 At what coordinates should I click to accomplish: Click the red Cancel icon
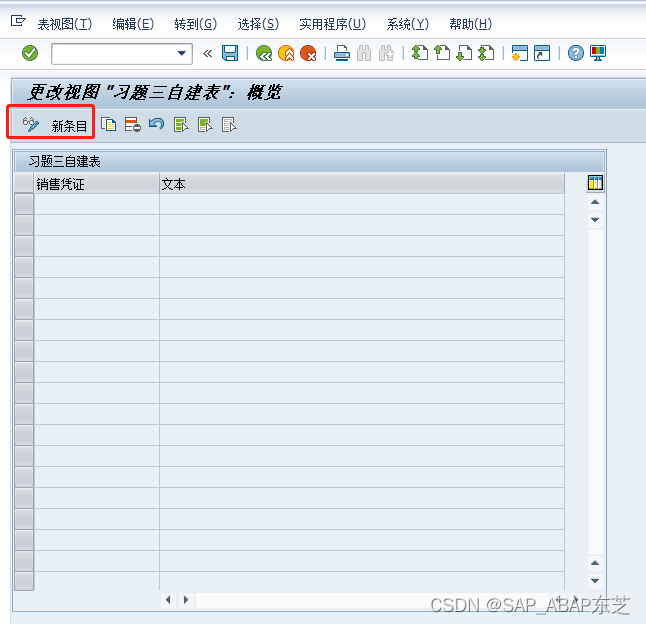coord(308,53)
